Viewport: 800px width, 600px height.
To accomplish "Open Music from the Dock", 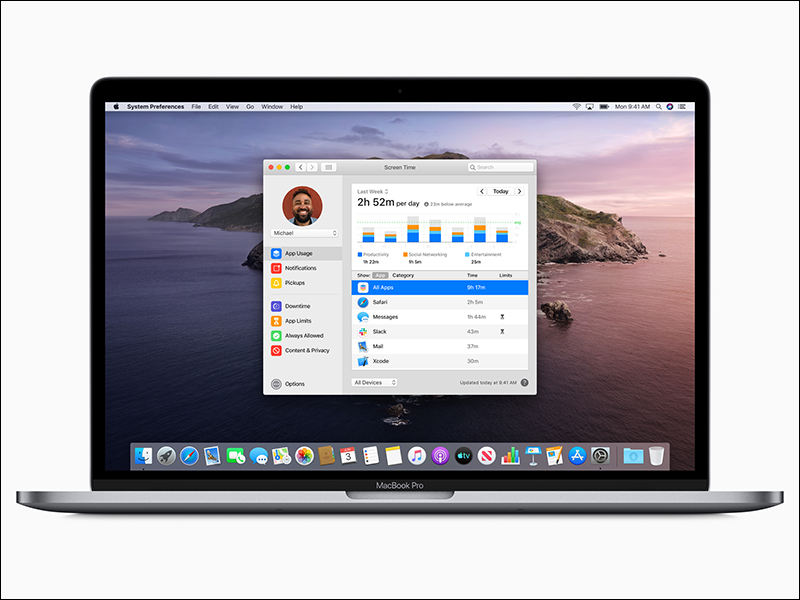I will (417, 456).
